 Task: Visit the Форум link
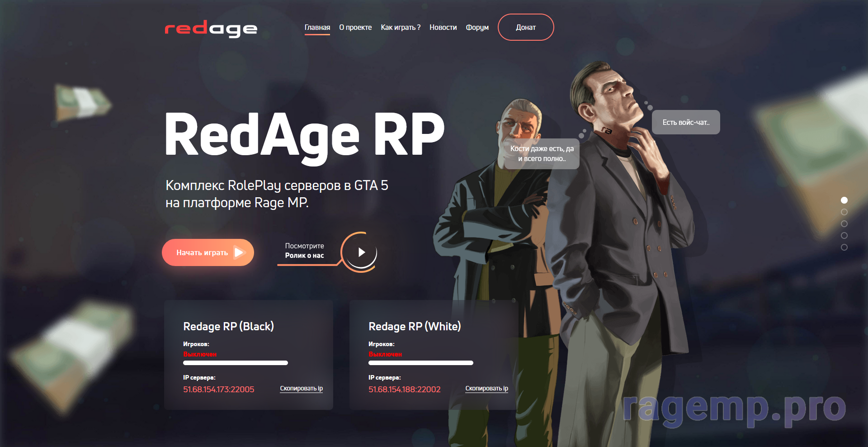point(477,28)
